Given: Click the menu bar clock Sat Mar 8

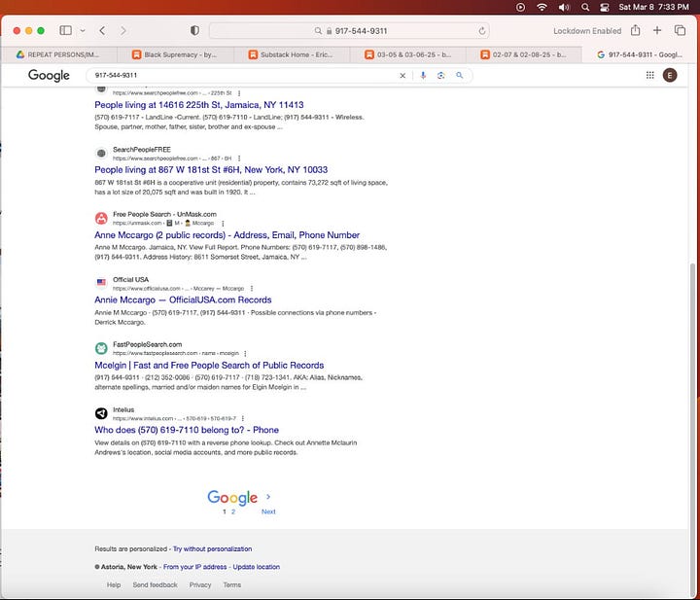Looking at the screenshot, I should 653,7.
